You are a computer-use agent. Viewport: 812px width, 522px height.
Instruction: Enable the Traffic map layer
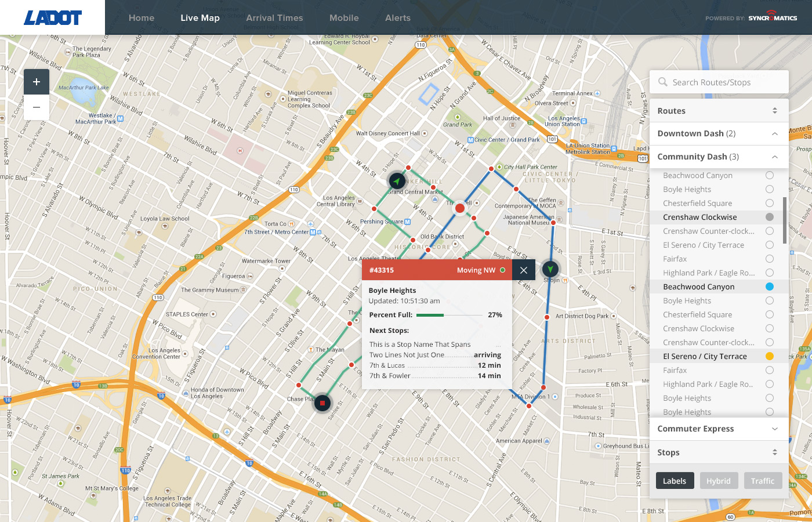point(762,481)
